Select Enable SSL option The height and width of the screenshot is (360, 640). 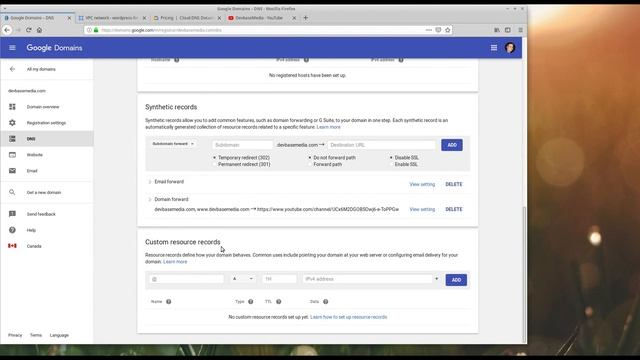[x=391, y=164]
